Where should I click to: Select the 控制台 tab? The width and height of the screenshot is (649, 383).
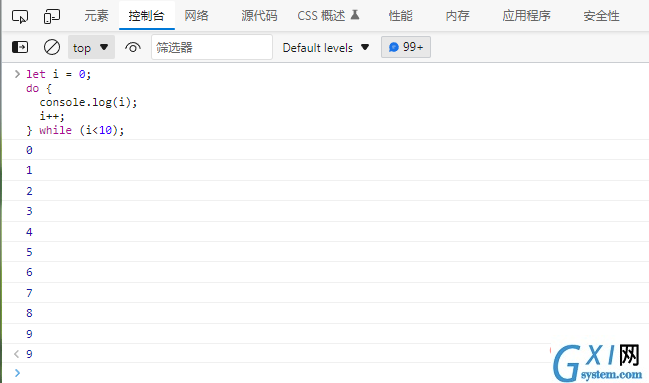(x=147, y=16)
